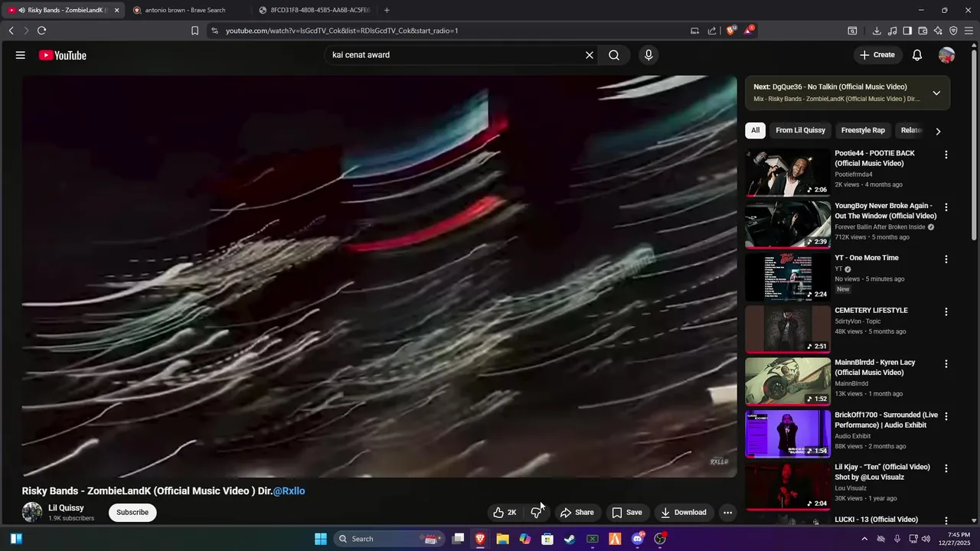
Task: Expand the Next up mix chevron
Action: point(936,93)
